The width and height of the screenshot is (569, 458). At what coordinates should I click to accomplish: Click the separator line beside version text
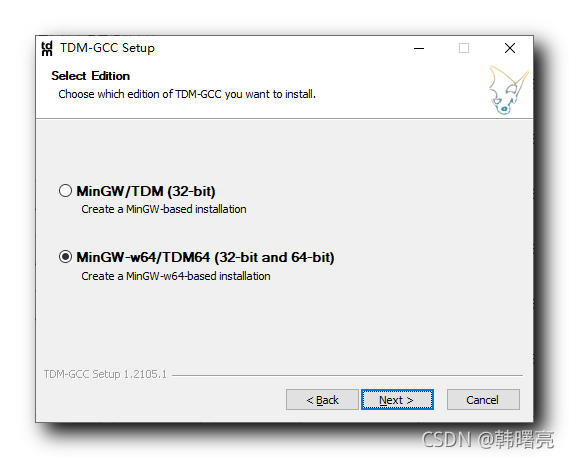347,375
